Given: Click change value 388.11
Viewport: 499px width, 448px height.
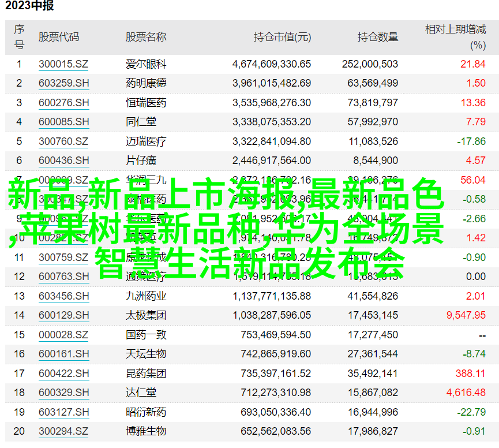Looking at the screenshot, I should point(470,374).
